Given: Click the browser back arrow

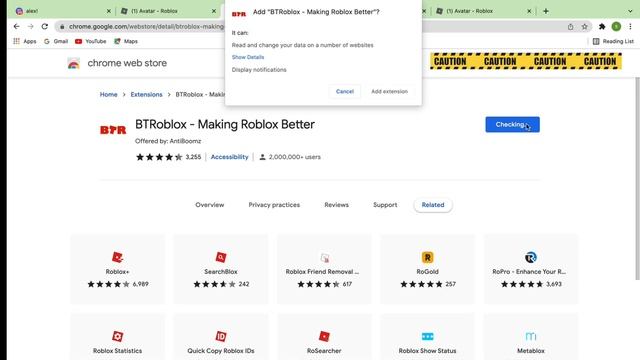Looking at the screenshot, I should tap(16, 27).
